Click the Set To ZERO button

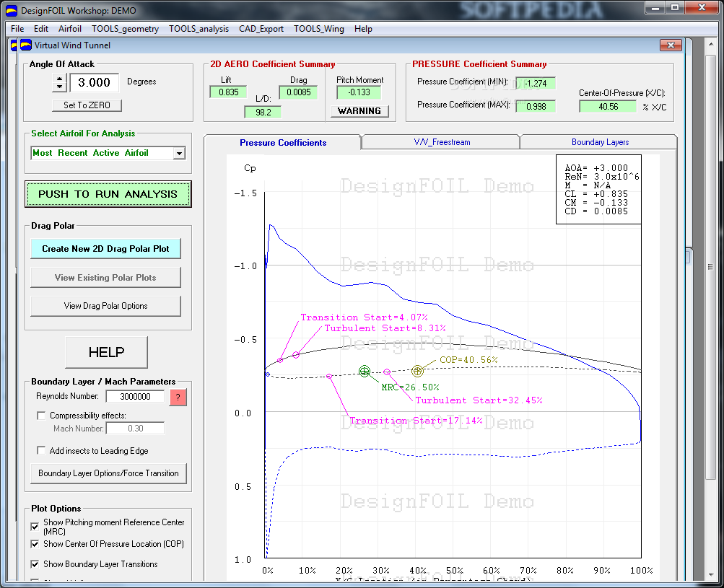click(x=87, y=105)
